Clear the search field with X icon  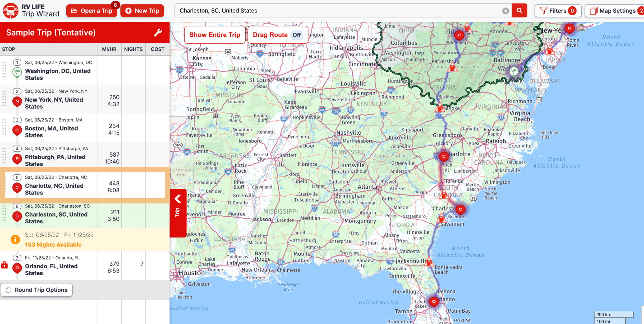point(505,11)
